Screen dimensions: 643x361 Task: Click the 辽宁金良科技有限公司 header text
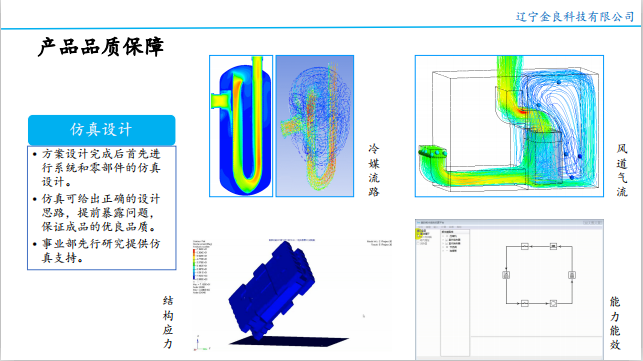click(x=575, y=17)
